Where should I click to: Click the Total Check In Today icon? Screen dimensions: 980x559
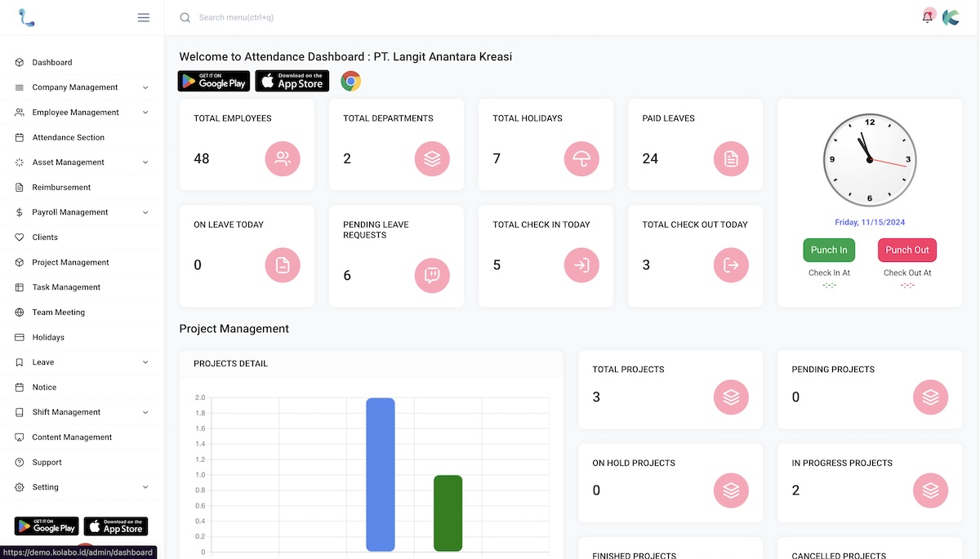point(581,265)
